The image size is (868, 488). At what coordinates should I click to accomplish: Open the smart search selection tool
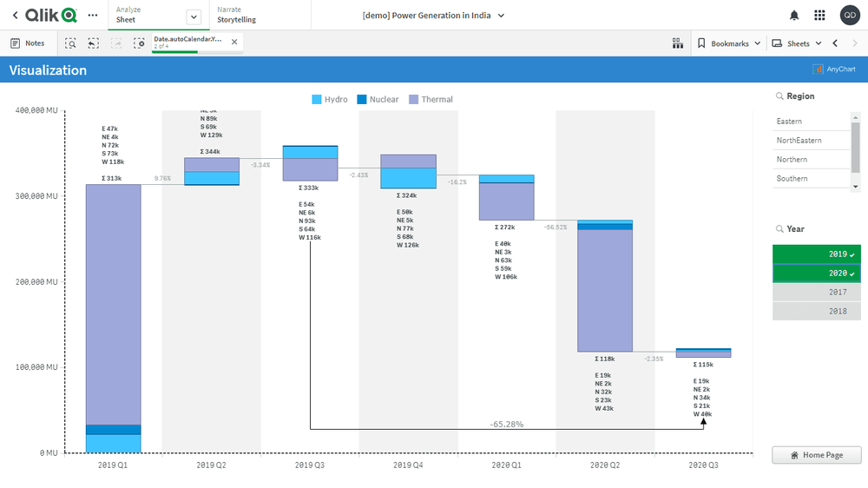(71, 43)
